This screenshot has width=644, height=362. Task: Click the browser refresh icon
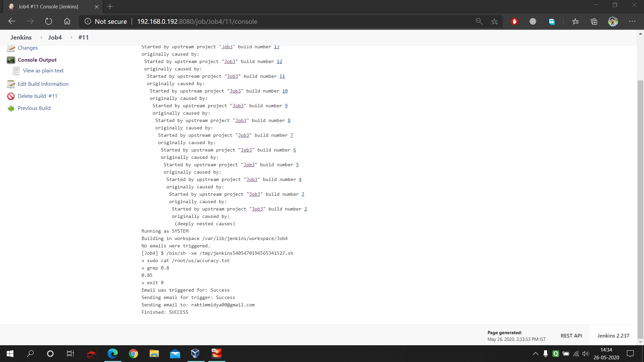click(x=49, y=21)
